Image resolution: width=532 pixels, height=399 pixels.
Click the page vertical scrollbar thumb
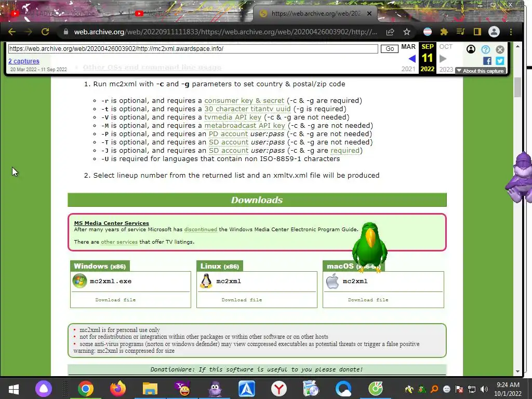coord(517,87)
